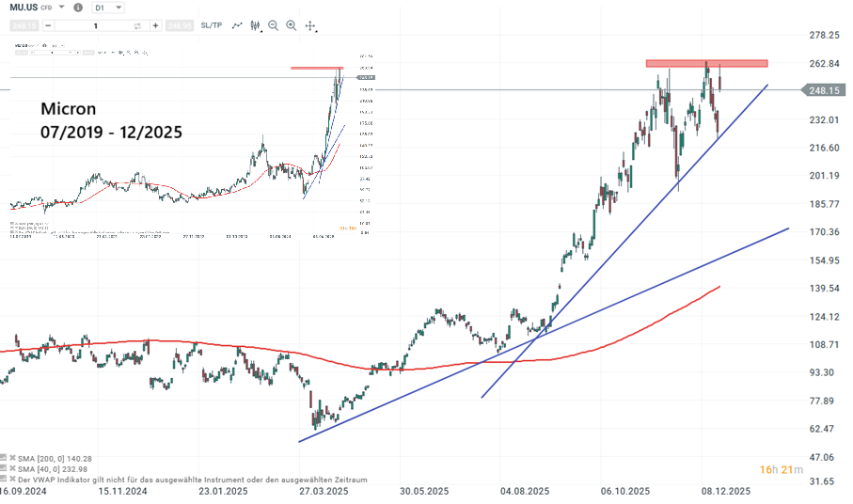Click the SL/TP button
The width and height of the screenshot is (853, 504).
point(210,25)
